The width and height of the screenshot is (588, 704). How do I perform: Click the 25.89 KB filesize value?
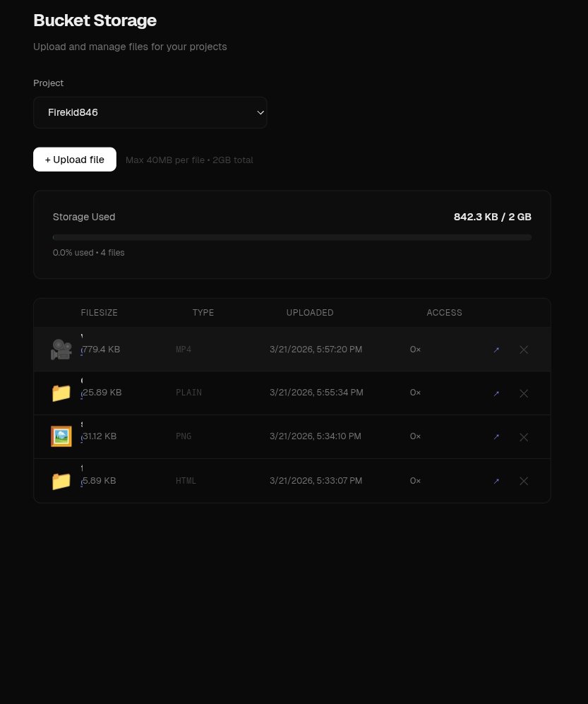pos(102,393)
